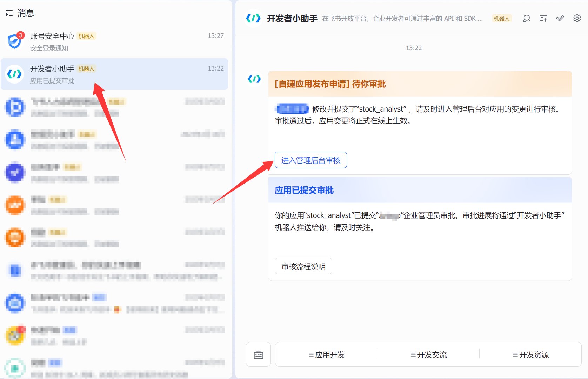Click the 应用已提交审批 card title
The image size is (588, 379).
coord(304,190)
